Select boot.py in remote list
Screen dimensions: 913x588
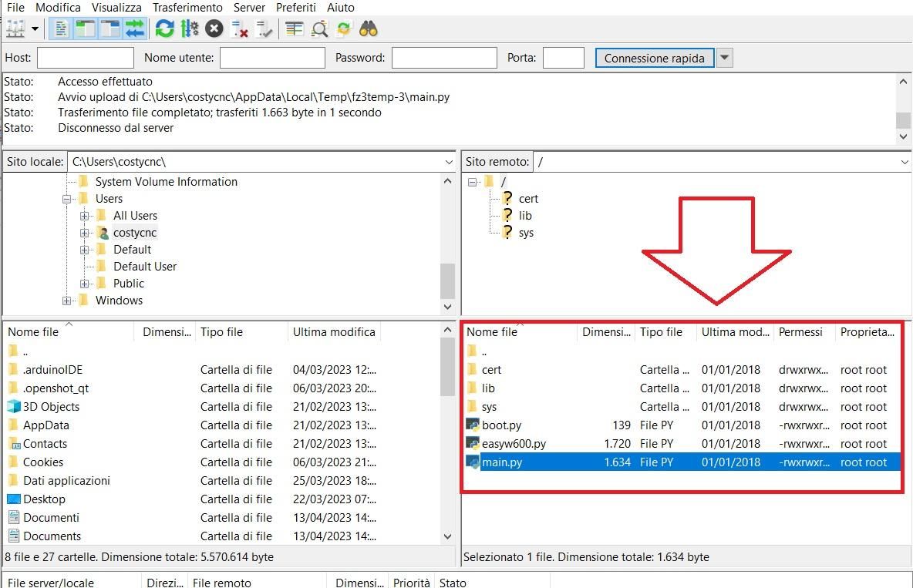tap(501, 425)
